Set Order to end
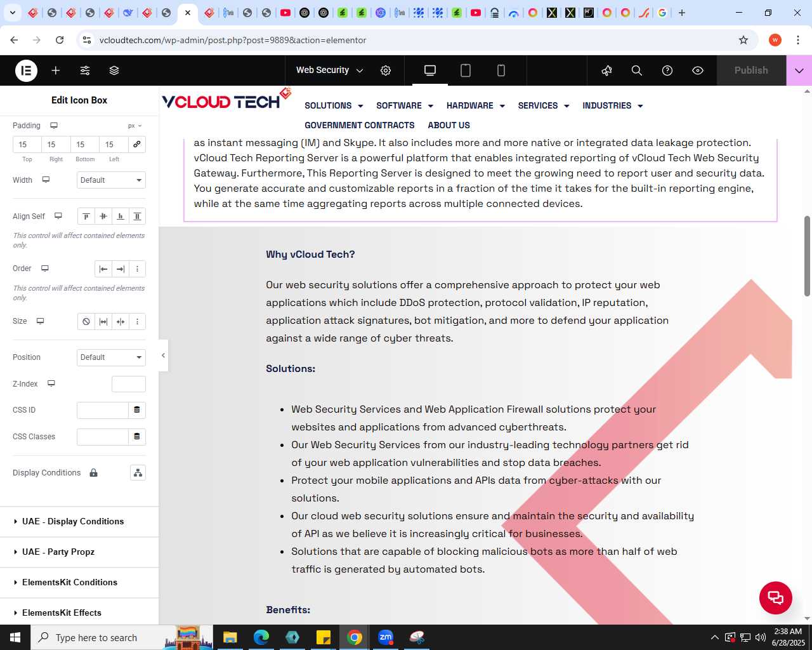The width and height of the screenshot is (812, 650). click(x=121, y=269)
